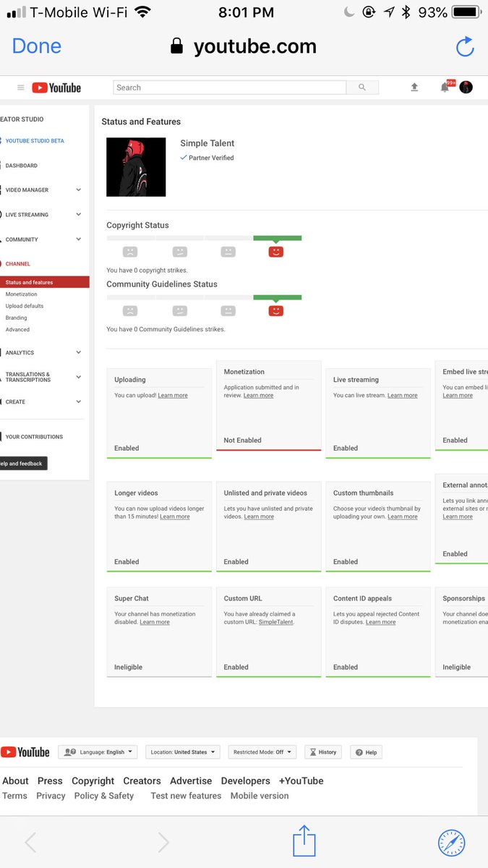
Task: Click History button in footer
Action: pos(323,752)
